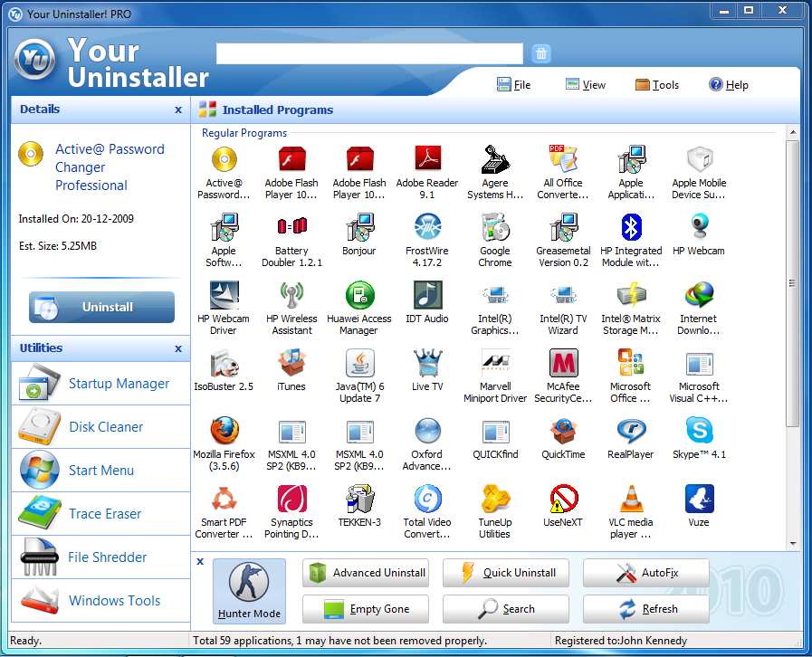The image size is (812, 657).
Task: Close the bottom action button bar
Action: (x=200, y=561)
